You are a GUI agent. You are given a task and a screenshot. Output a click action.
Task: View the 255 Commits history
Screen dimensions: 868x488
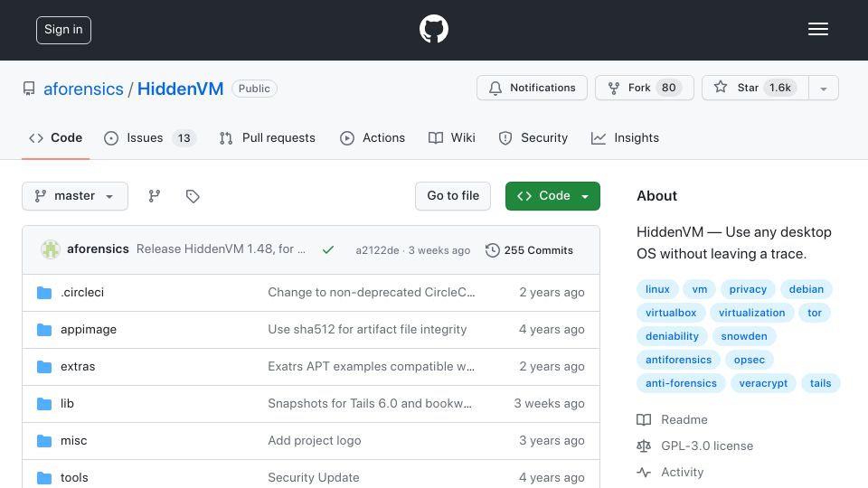pos(529,250)
